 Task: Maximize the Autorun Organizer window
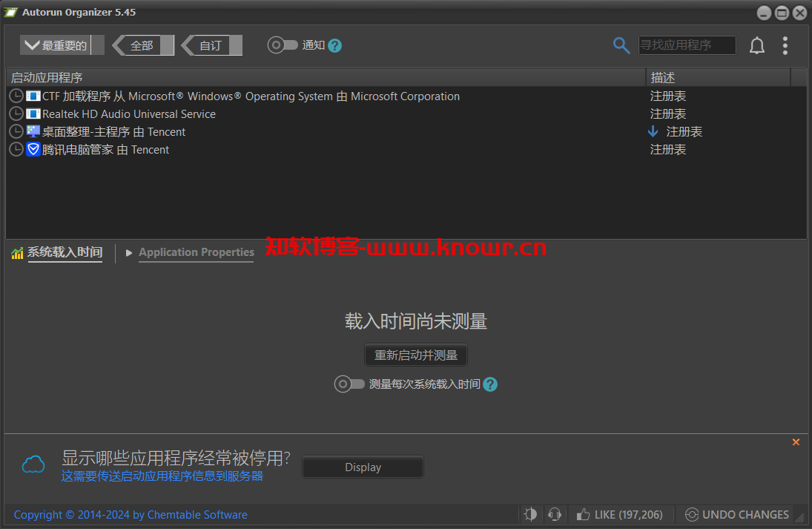click(x=782, y=13)
